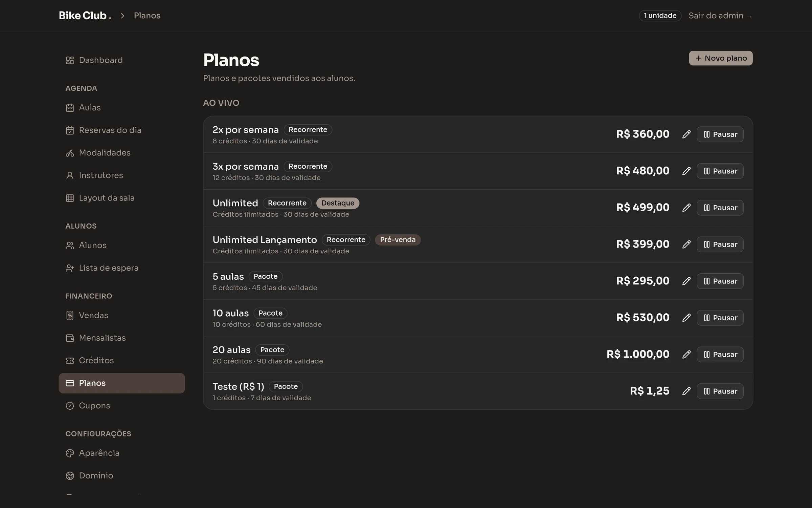Screen dimensions: 812x508
Task: Open the 1 unidade selector
Action: pyautogui.click(x=660, y=16)
